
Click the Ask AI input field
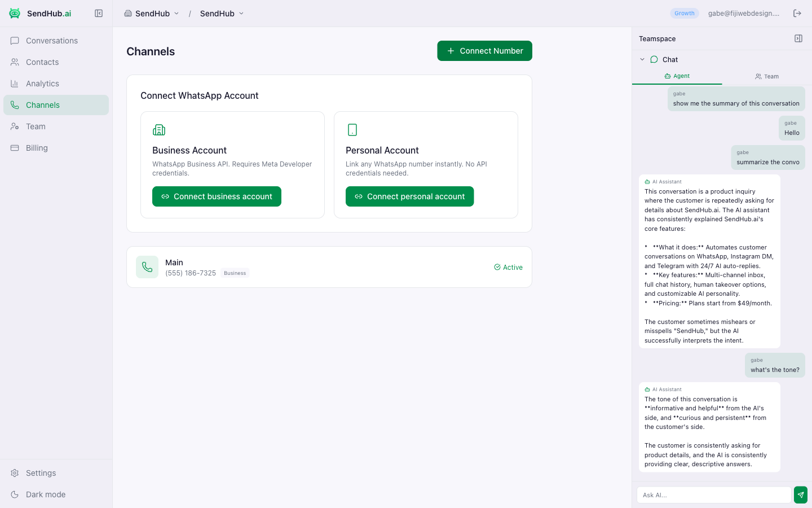coord(714,495)
